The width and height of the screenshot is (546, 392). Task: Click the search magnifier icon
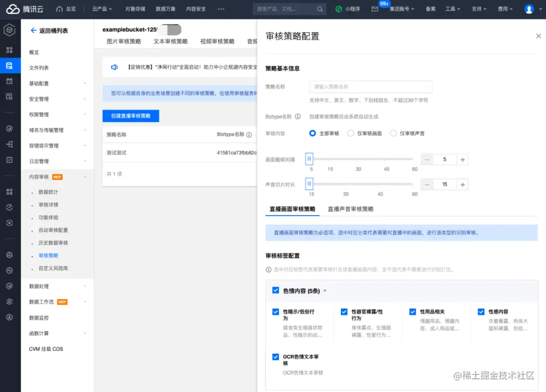pos(320,9)
